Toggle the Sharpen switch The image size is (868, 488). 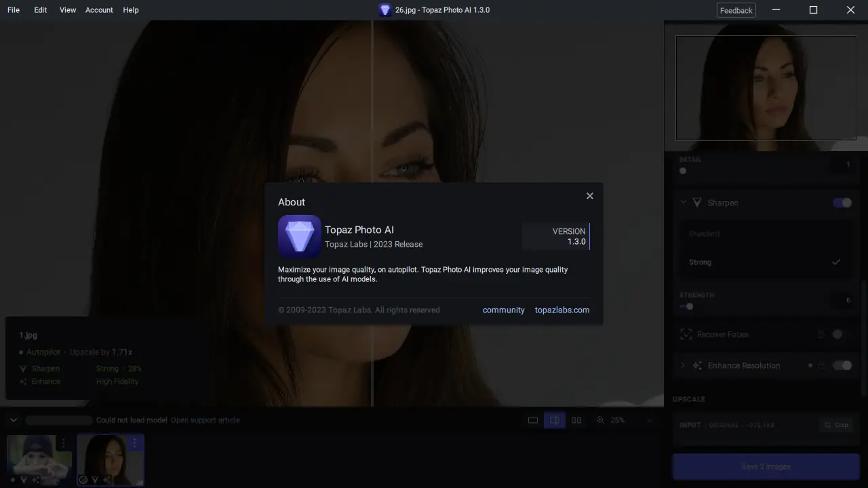(842, 203)
